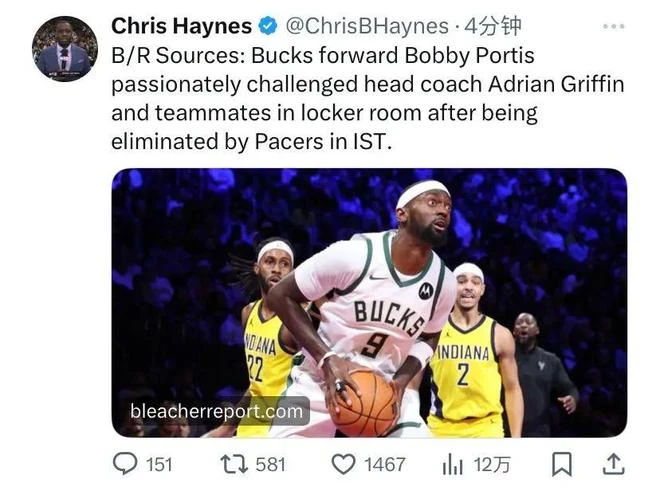Click the 12万 views count

pos(492,465)
